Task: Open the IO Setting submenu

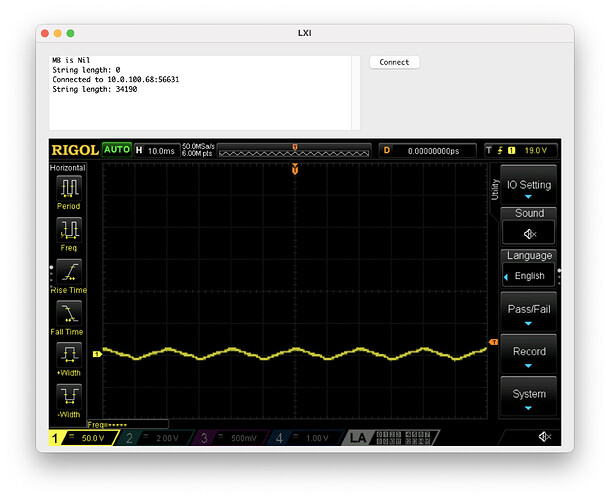Action: pos(528,185)
